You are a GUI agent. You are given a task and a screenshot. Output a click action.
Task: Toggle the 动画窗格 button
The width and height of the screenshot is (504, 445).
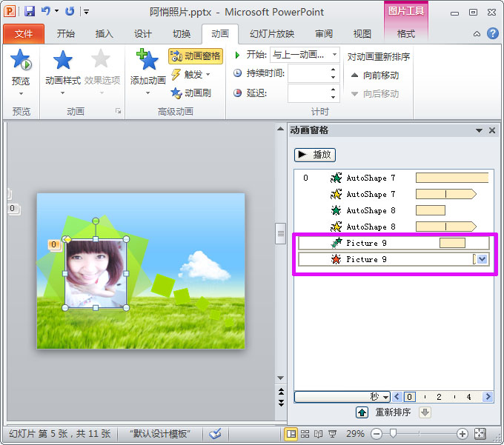[196, 56]
